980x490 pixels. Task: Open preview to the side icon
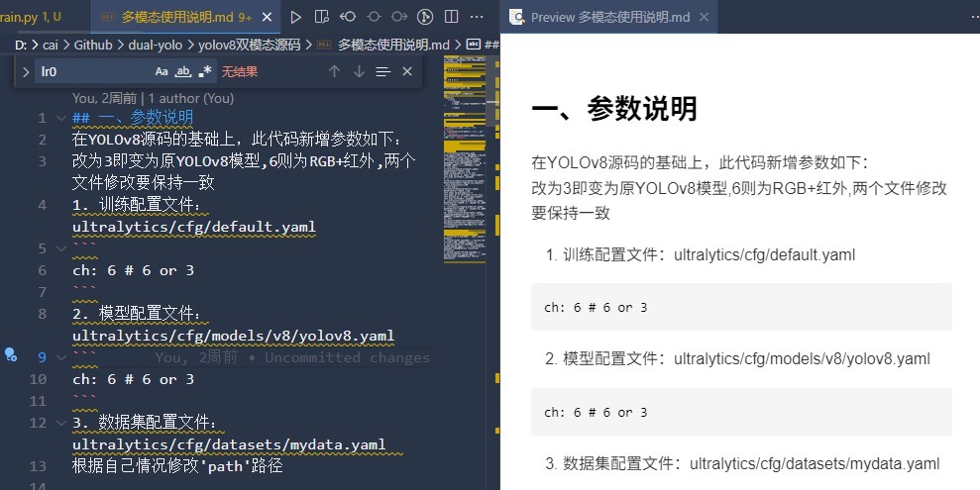[322, 17]
